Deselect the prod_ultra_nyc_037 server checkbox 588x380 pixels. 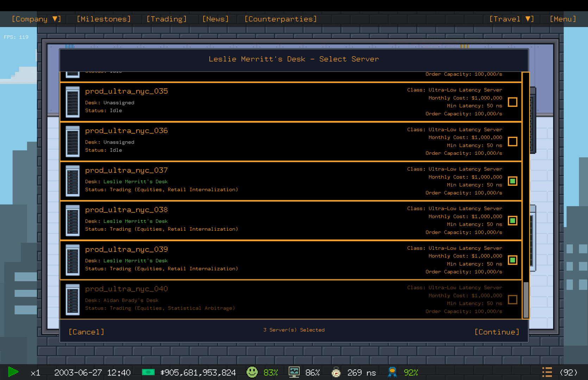click(513, 181)
